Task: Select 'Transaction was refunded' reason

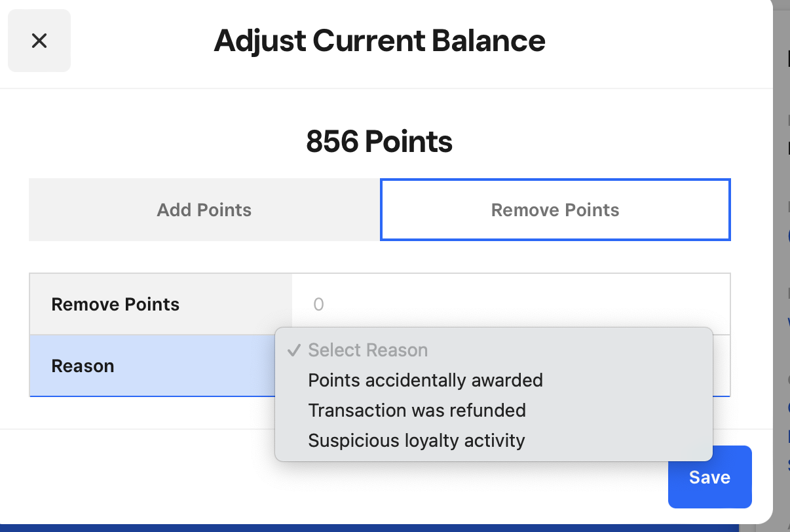Action: pyautogui.click(x=417, y=410)
